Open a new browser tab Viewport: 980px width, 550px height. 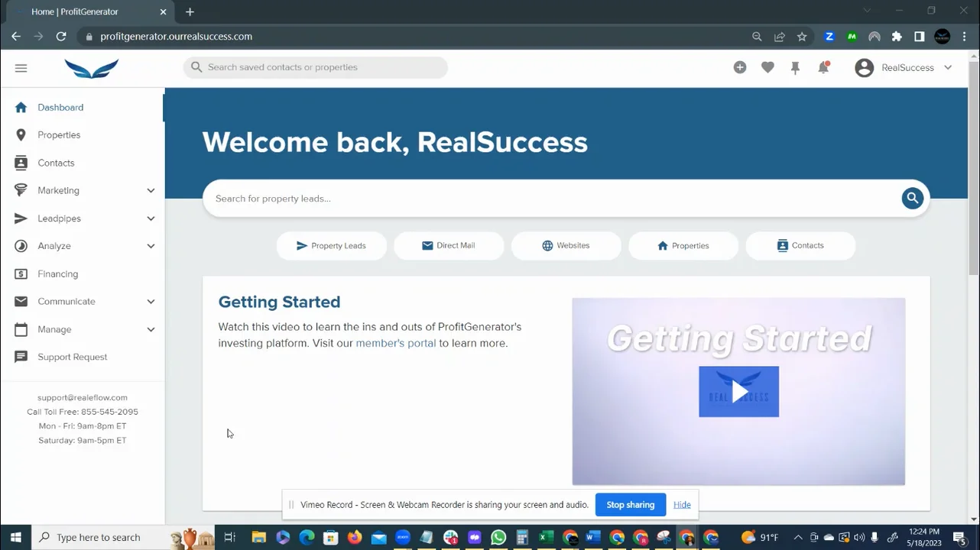point(190,11)
